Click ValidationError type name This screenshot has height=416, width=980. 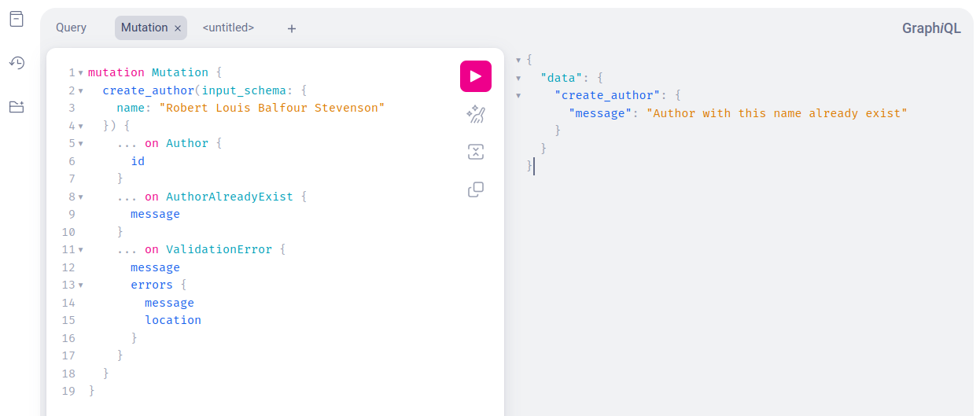click(x=219, y=249)
